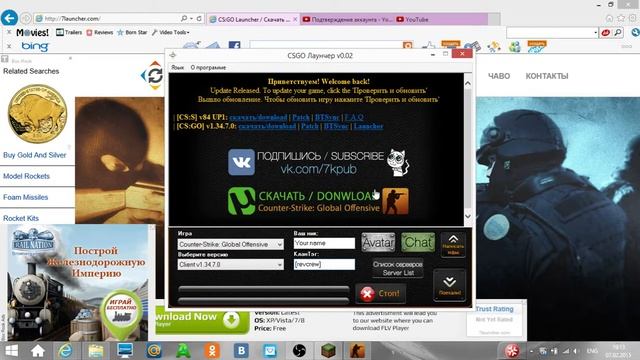
Task: Click the green Chat button
Action: [x=418, y=242]
